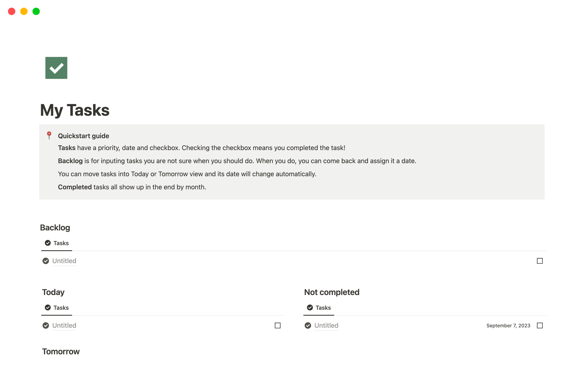This screenshot has width=588, height=368.
Task: Click the Backlog Untitled task's check icon
Action: [46, 261]
